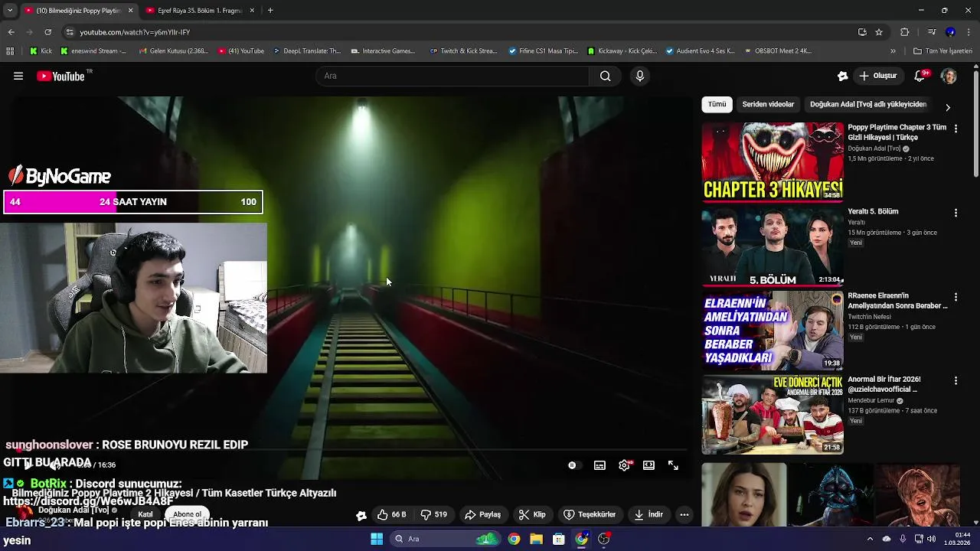Click the address bar URL

(135, 32)
